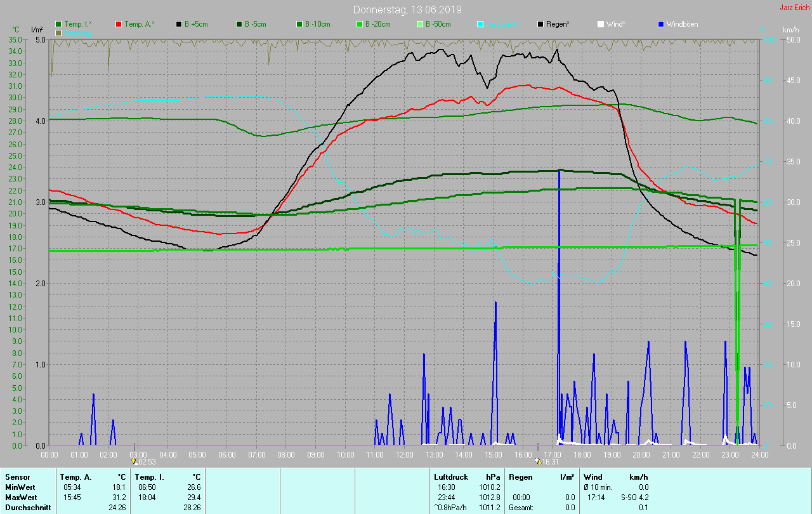Click the Regen column header in table
Viewport: 812px width, 514px height.
pyautogui.click(x=520, y=477)
